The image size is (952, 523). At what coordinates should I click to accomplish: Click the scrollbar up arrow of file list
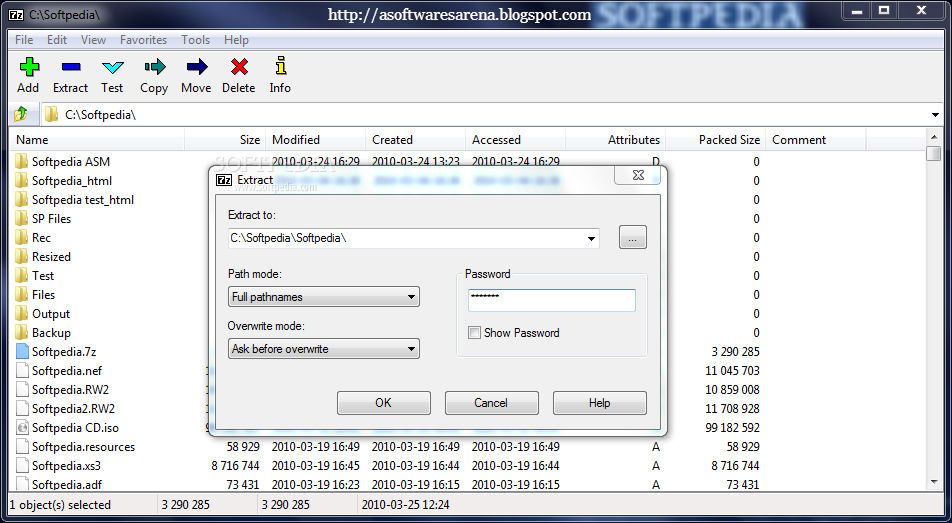coord(934,136)
